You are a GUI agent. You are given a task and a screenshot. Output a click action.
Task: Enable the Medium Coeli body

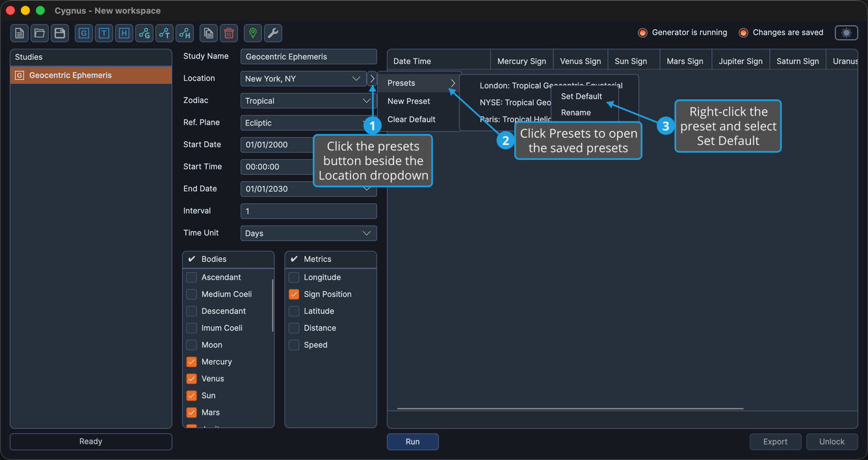coord(192,294)
